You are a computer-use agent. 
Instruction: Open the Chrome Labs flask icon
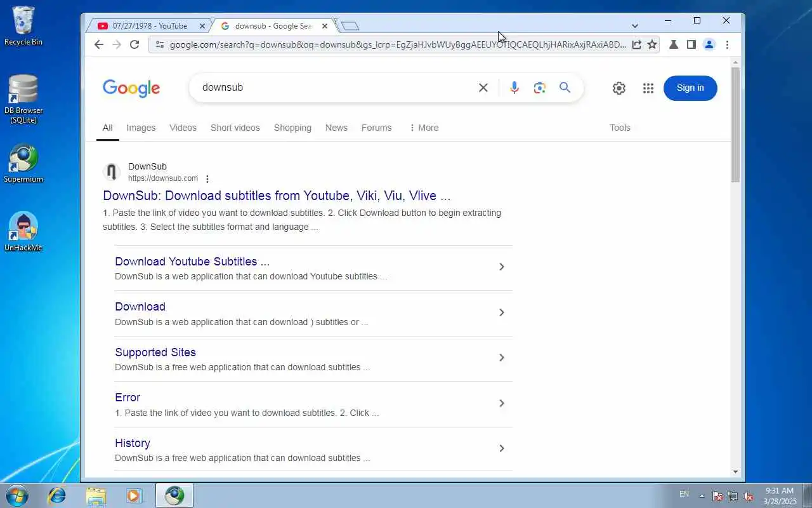(674, 44)
